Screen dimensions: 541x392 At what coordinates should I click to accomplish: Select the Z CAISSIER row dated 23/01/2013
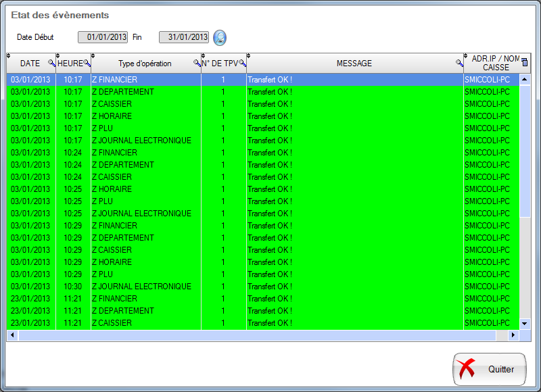point(135,323)
